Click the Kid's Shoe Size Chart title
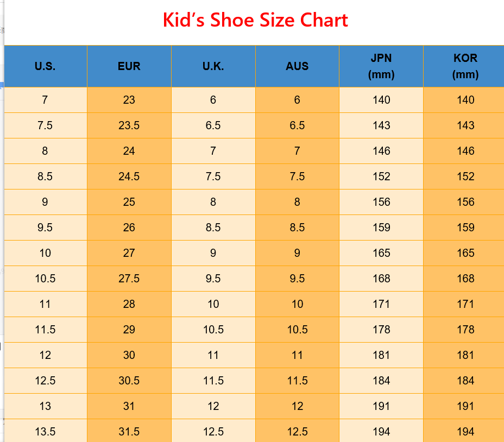Image resolution: width=504 pixels, height=442 pixels. pos(255,21)
